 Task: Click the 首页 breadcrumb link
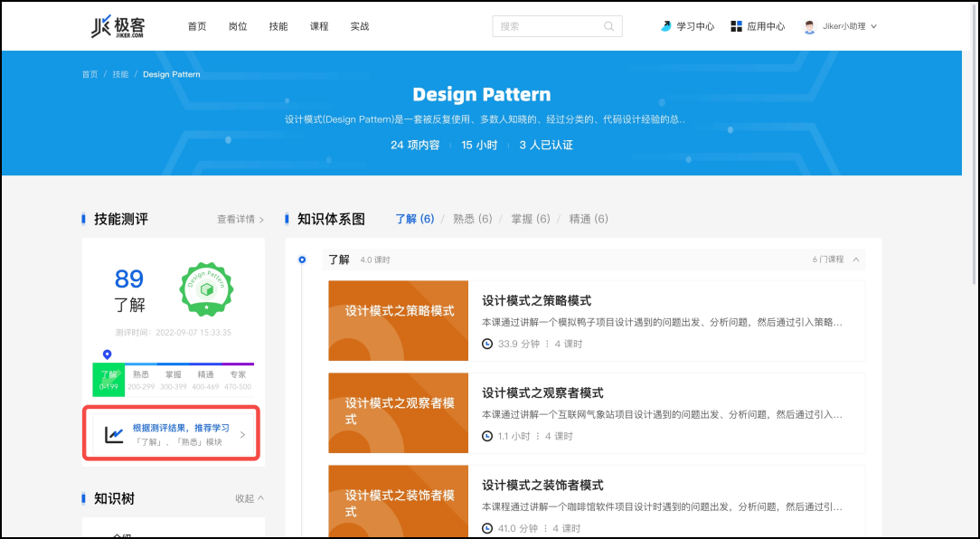pyautogui.click(x=90, y=74)
